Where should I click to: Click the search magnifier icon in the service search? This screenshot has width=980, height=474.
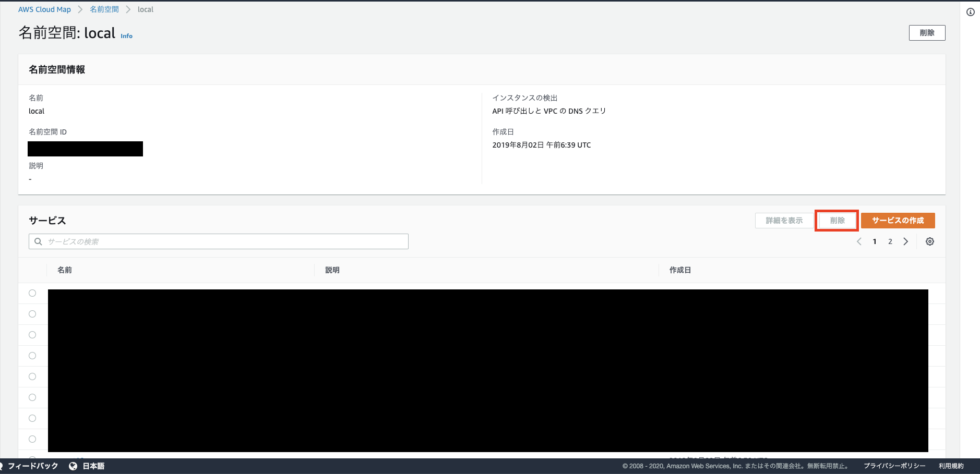click(x=38, y=241)
